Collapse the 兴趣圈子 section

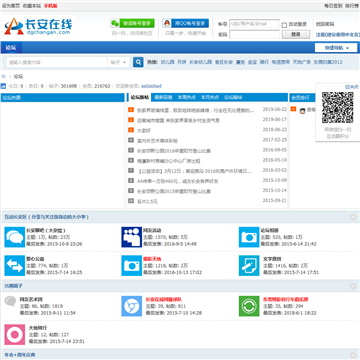click(x=353, y=286)
